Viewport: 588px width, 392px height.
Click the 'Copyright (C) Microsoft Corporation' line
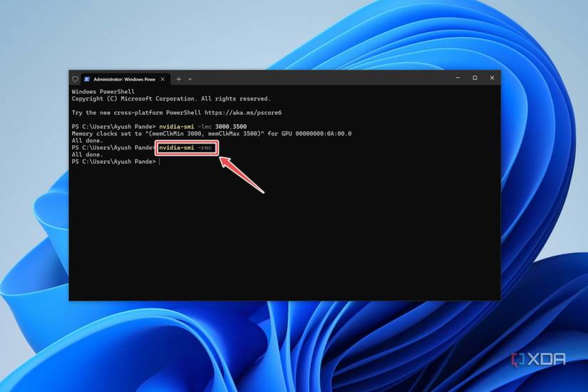171,98
